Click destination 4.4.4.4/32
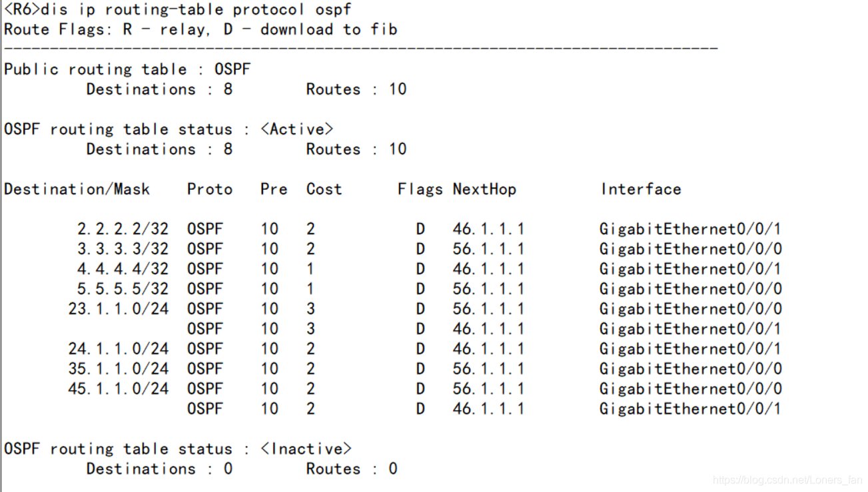 pos(123,269)
